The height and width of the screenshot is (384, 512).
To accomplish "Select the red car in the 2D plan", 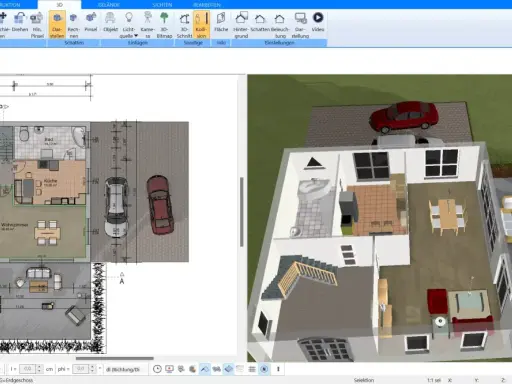I will (x=160, y=205).
